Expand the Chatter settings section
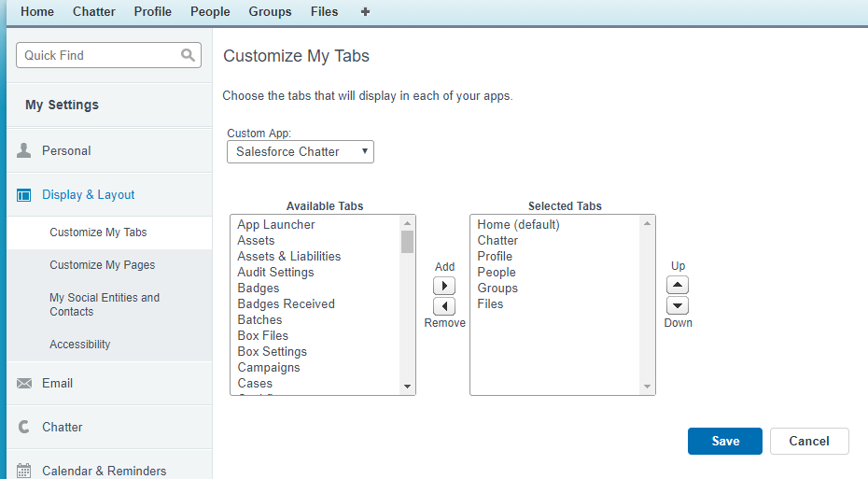This screenshot has height=479, width=868. pos(109,427)
